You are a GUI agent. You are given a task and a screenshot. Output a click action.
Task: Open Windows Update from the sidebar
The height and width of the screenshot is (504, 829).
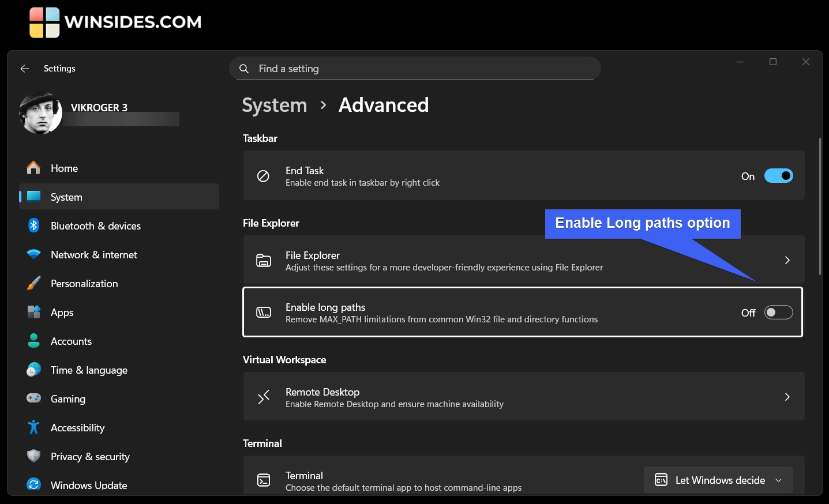[x=88, y=485]
